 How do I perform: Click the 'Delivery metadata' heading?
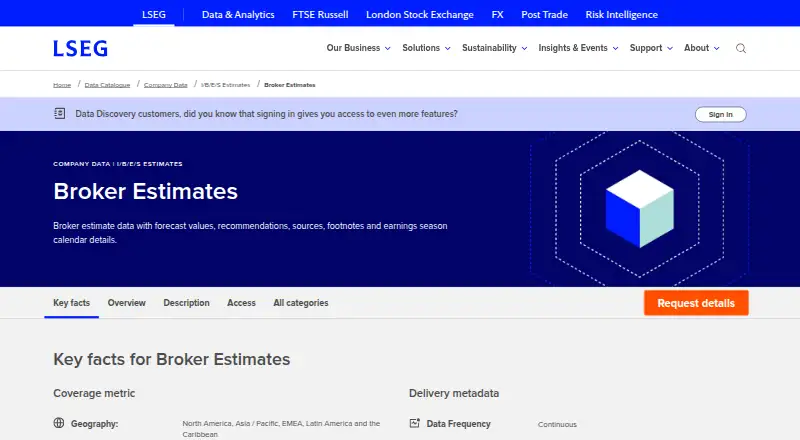click(x=454, y=393)
